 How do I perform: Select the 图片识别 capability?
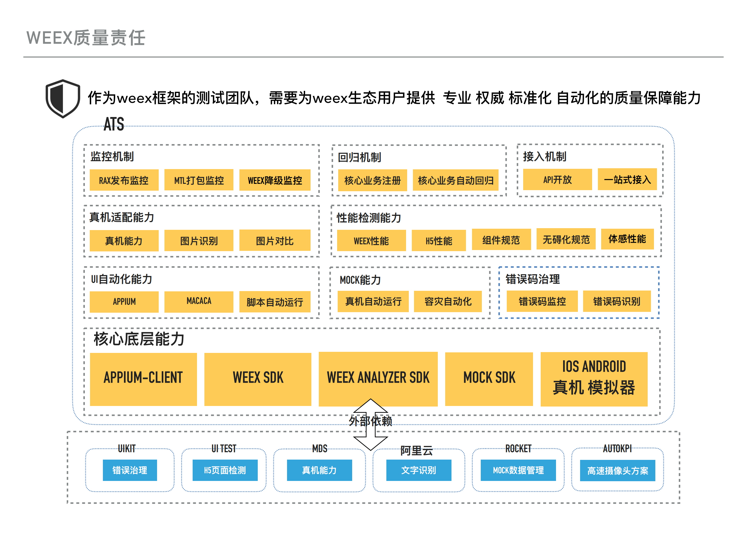pyautogui.click(x=199, y=241)
